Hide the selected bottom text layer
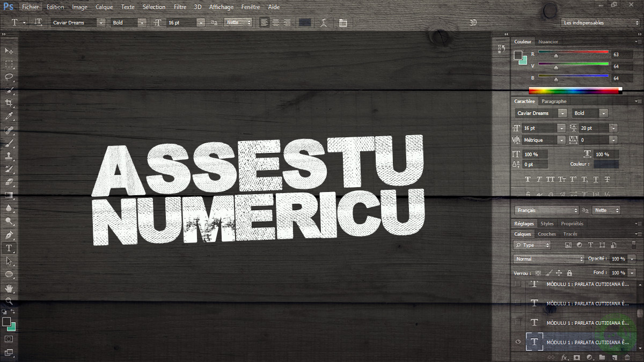644x362 pixels. (518, 342)
